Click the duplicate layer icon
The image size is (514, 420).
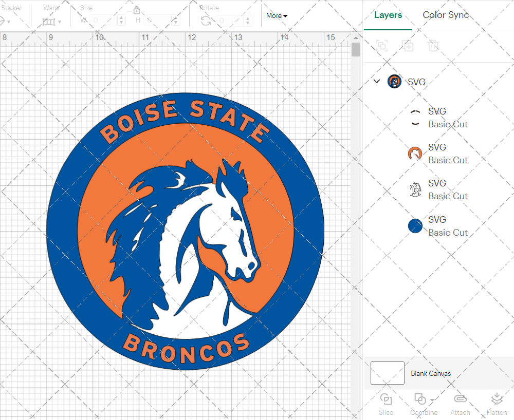point(408,46)
